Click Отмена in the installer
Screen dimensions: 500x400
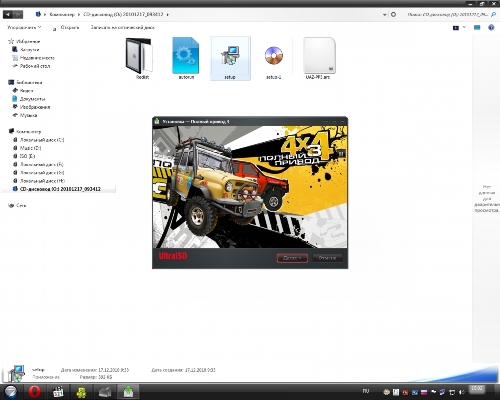pos(327,258)
